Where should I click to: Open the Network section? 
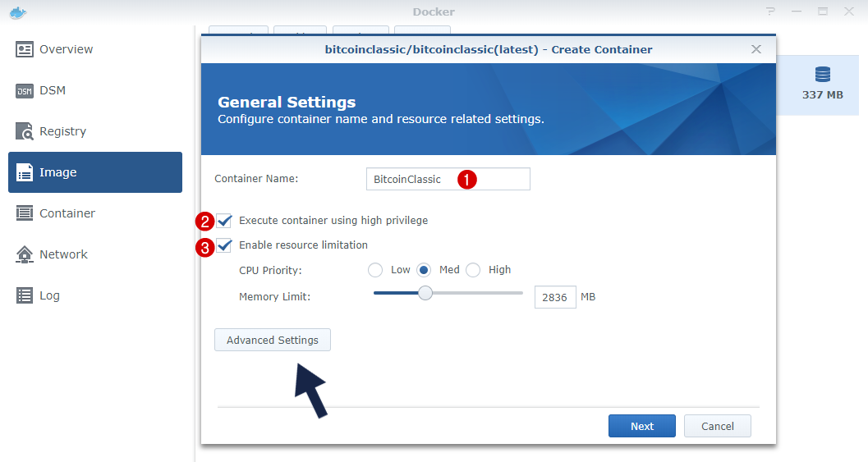coord(95,254)
